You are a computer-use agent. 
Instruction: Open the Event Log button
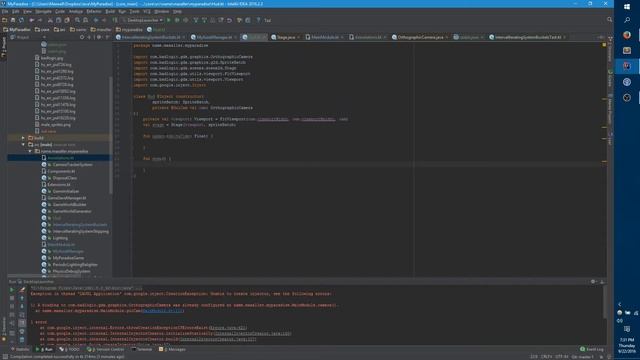coord(592,349)
